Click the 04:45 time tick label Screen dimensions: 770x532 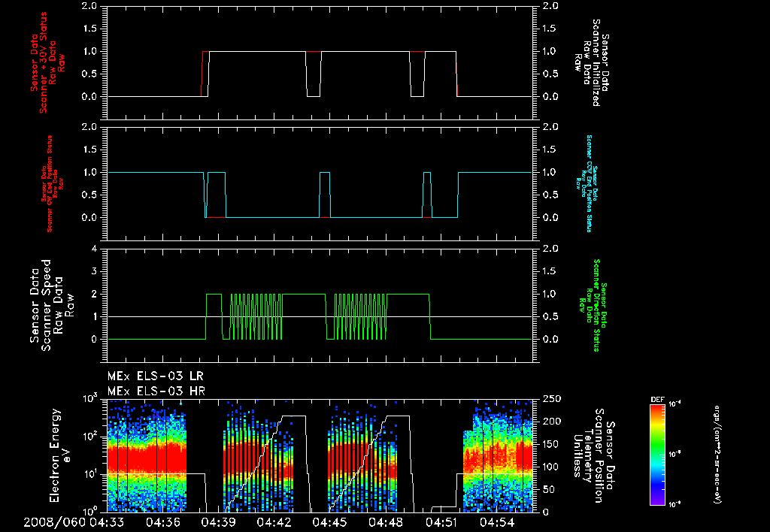tap(331, 522)
